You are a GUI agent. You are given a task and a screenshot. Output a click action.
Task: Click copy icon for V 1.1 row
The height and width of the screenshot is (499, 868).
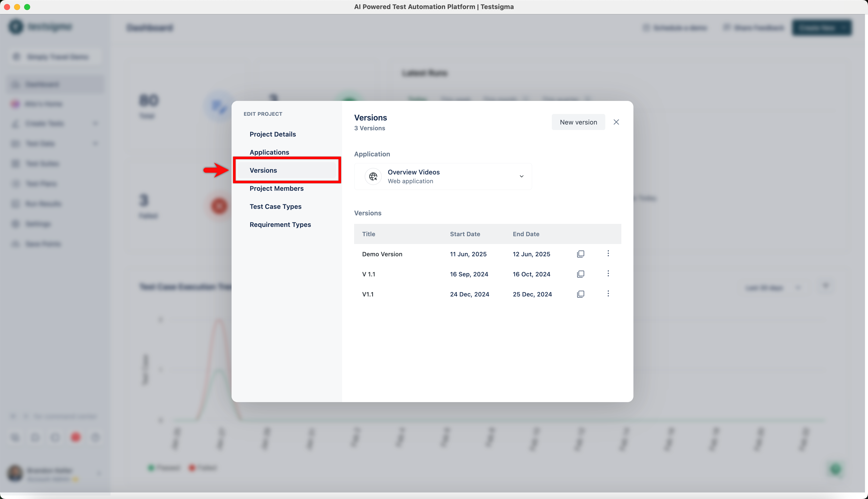580,274
